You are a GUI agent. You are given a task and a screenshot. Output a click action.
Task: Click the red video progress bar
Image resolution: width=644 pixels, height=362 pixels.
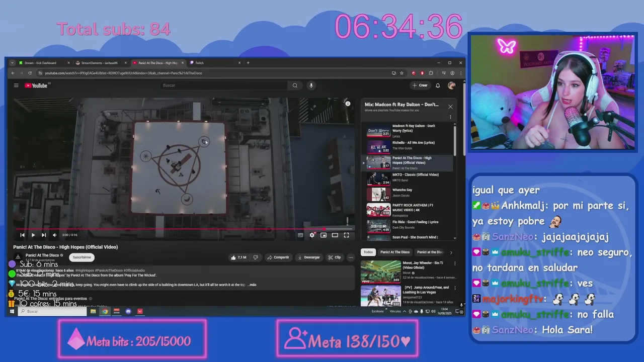click(184, 229)
